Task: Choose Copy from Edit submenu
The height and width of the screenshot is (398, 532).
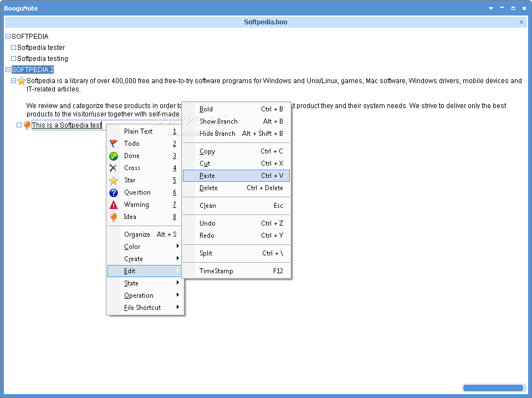Action: [237, 151]
